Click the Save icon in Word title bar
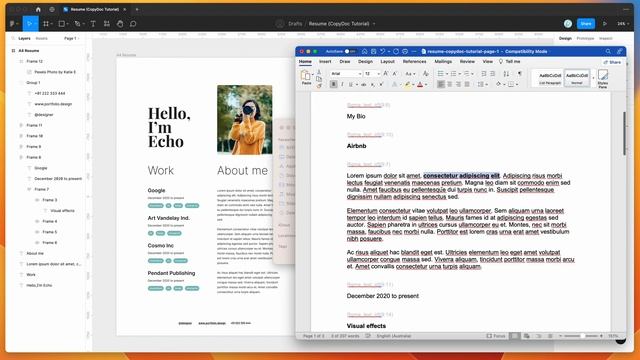This screenshot has width=640, height=360. (x=373, y=51)
